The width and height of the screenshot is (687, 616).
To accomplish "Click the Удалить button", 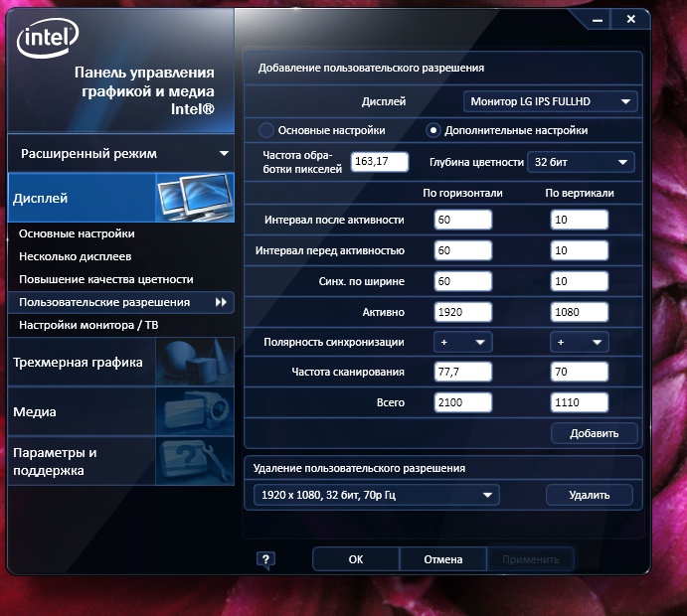I will [590, 495].
